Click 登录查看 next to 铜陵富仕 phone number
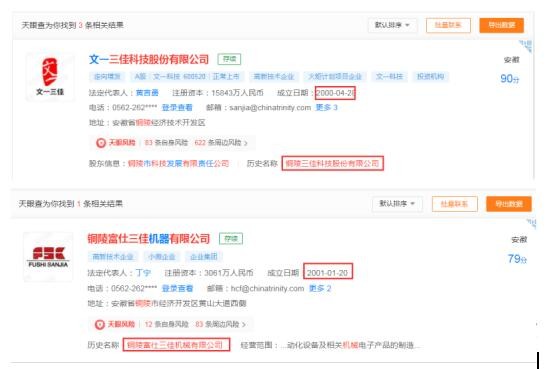Viewport: 546px width, 369px height. tap(177, 289)
